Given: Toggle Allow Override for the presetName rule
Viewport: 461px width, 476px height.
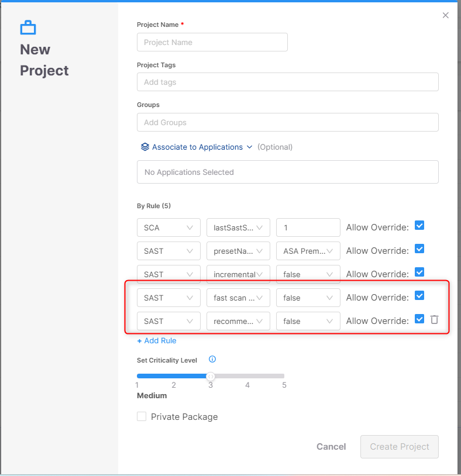Looking at the screenshot, I should tap(419, 249).
